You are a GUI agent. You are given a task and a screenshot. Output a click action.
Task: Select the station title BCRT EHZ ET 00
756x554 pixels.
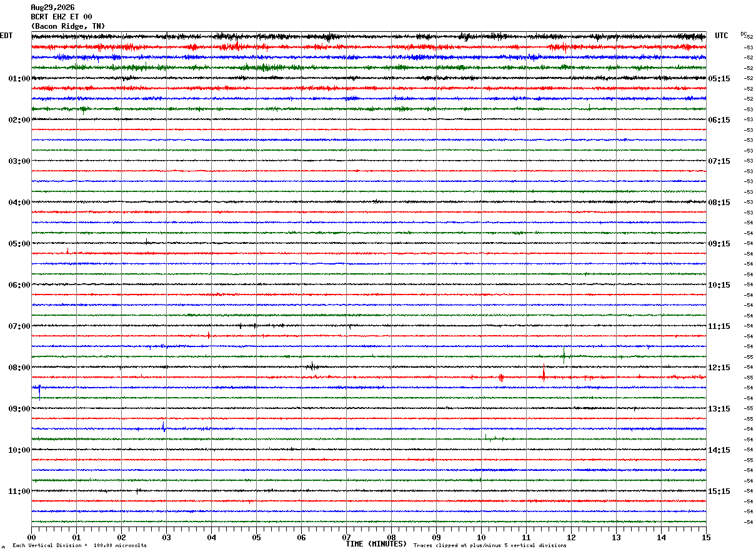[61, 17]
